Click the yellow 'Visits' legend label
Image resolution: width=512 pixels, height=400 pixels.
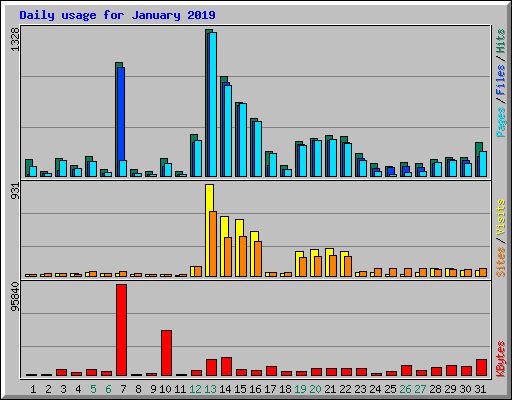pyautogui.click(x=500, y=218)
